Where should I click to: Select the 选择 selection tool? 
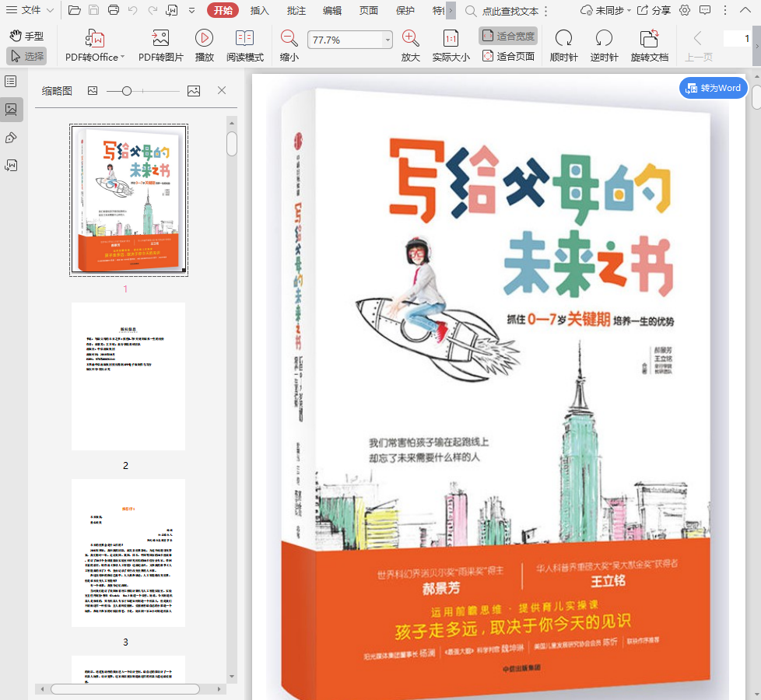pyautogui.click(x=26, y=56)
